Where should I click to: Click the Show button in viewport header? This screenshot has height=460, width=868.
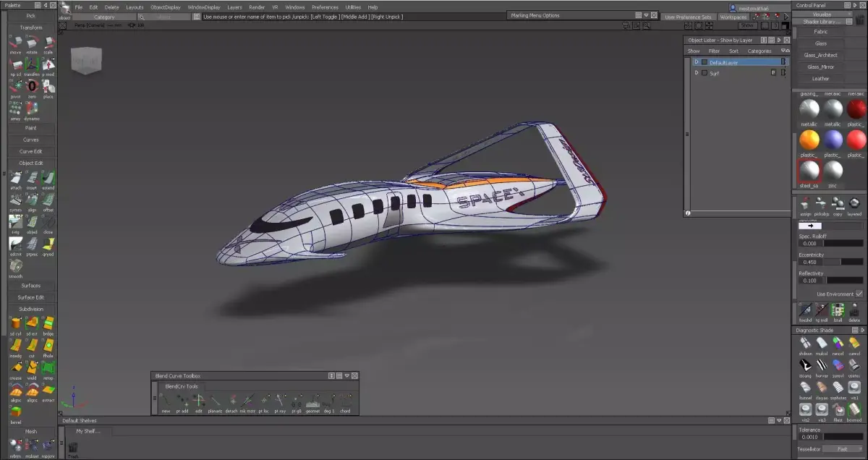pyautogui.click(x=747, y=25)
